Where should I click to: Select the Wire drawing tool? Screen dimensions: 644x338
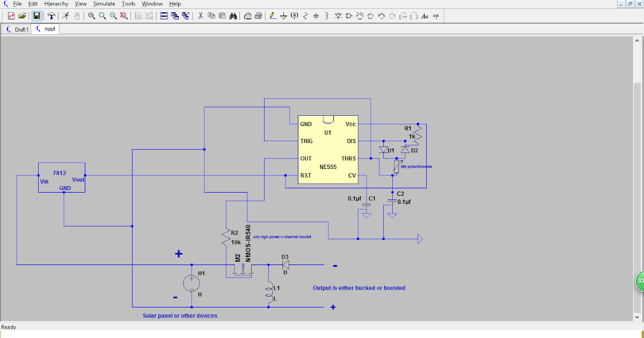point(272,16)
